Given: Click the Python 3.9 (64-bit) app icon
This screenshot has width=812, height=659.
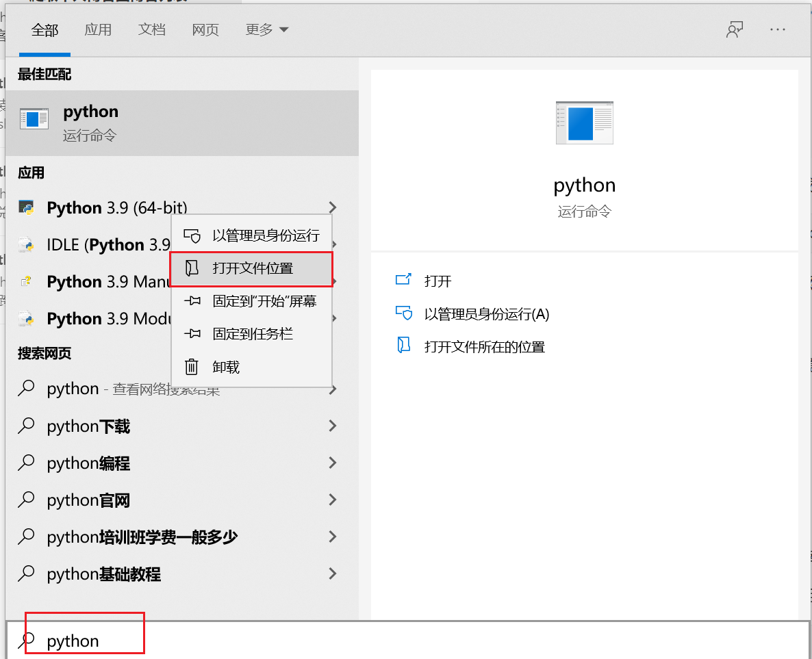Looking at the screenshot, I should tap(27, 207).
